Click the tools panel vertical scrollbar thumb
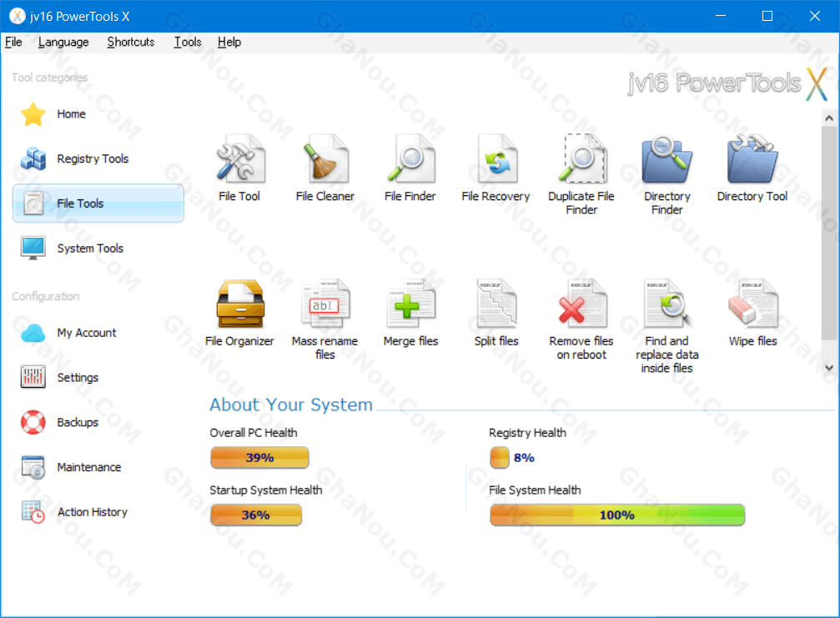Image resolution: width=840 pixels, height=618 pixels. pyautogui.click(x=829, y=233)
